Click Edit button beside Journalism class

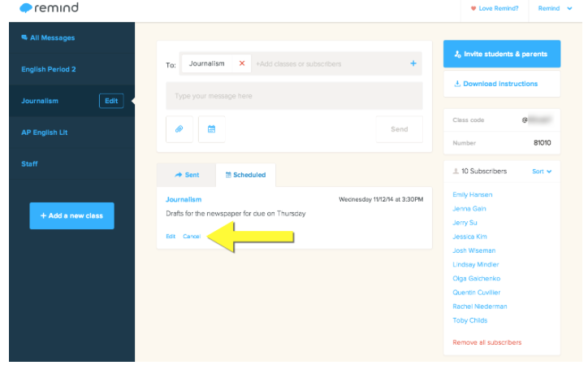pos(111,101)
